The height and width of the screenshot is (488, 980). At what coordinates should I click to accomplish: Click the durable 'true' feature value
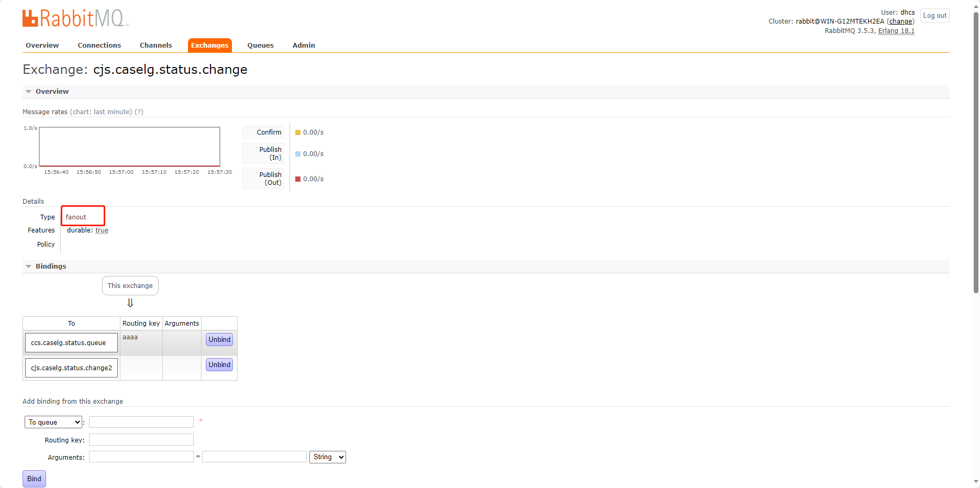[x=102, y=230]
